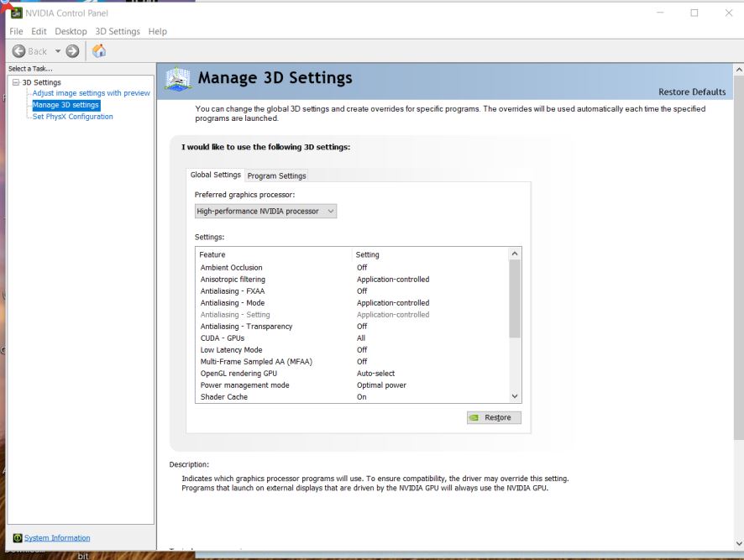Image resolution: width=744 pixels, height=560 pixels.
Task: Select the Ambient Occlusion row
Action: coord(352,268)
